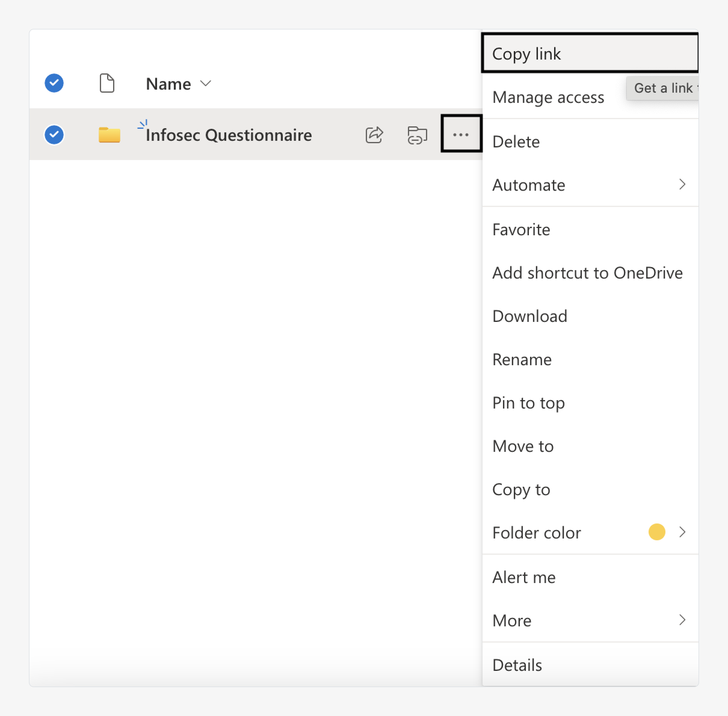This screenshot has width=728, height=716.
Task: Open the Infosec Questionnaire folder name link
Action: tap(229, 135)
